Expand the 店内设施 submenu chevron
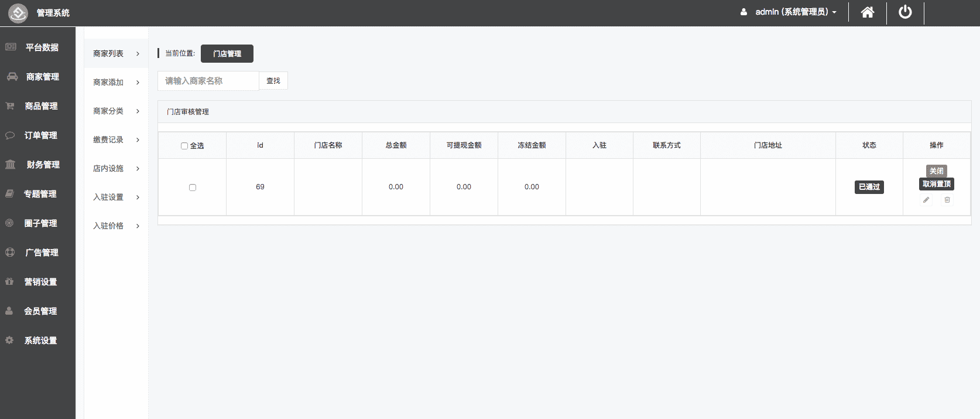This screenshot has width=980, height=419. [x=138, y=169]
